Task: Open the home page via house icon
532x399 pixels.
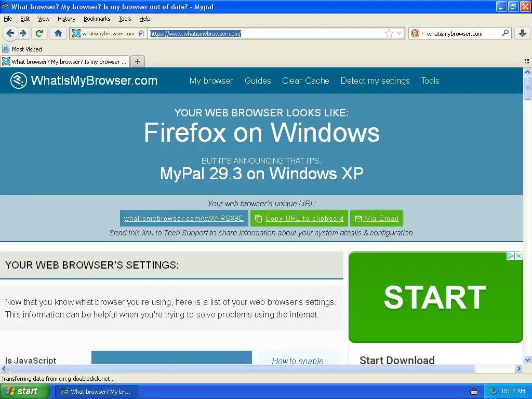Action: (x=58, y=33)
